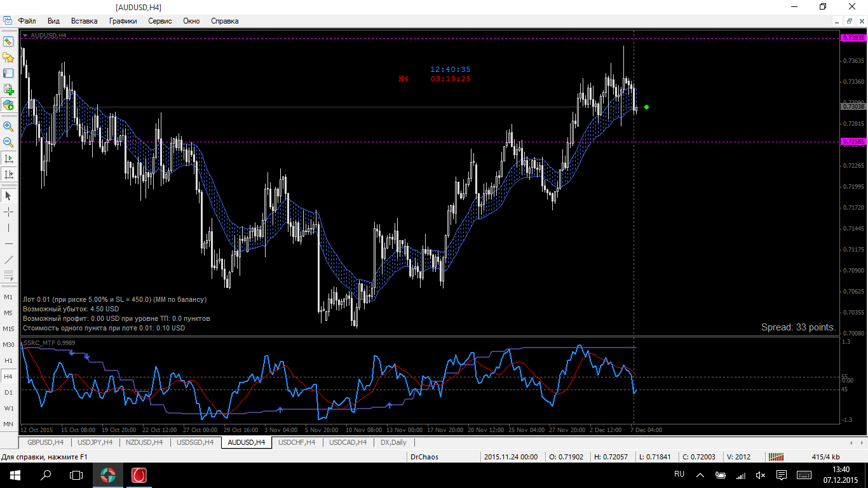Switch to the MN monthly timeframe
This screenshot has height=488, width=868.
point(8,424)
